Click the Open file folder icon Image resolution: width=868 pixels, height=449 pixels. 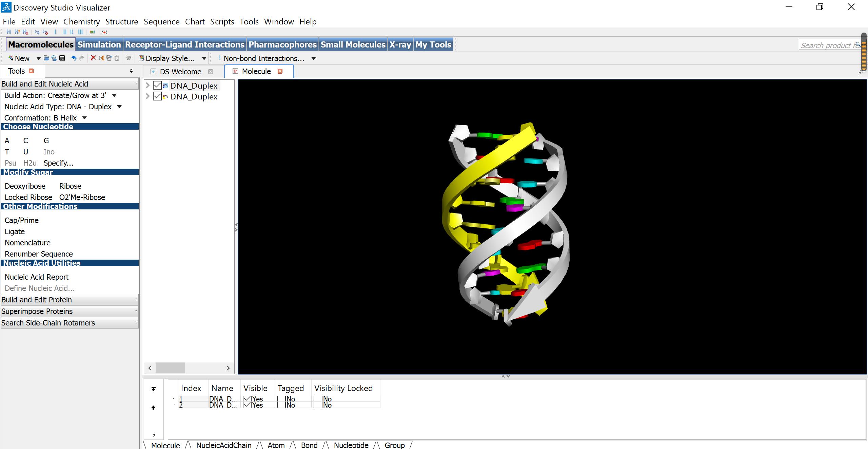coord(46,58)
